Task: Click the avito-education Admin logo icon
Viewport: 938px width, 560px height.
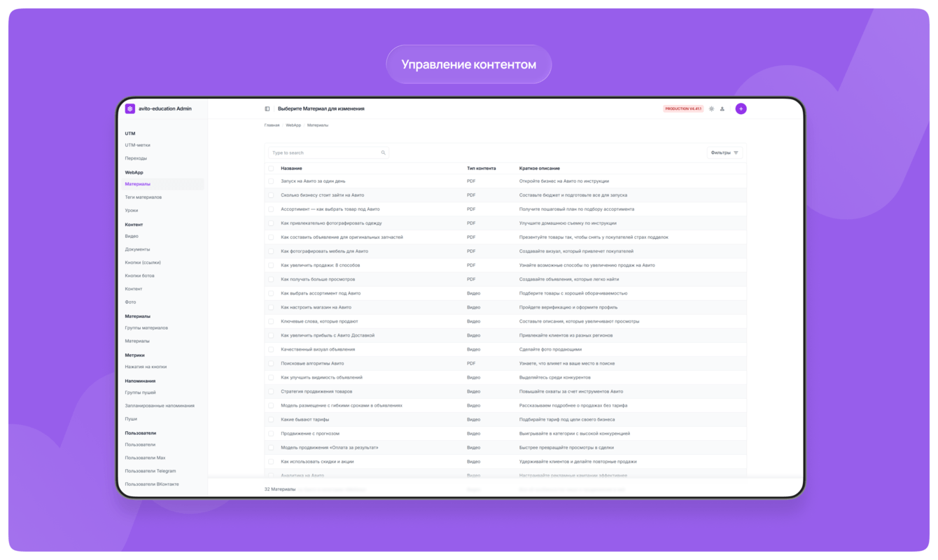Action: tap(130, 108)
